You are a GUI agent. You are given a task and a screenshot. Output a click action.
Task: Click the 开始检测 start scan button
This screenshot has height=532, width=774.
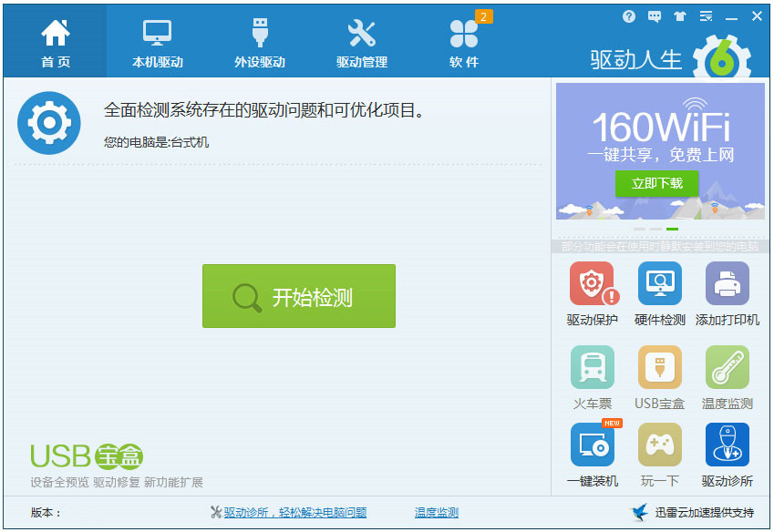pyautogui.click(x=298, y=295)
